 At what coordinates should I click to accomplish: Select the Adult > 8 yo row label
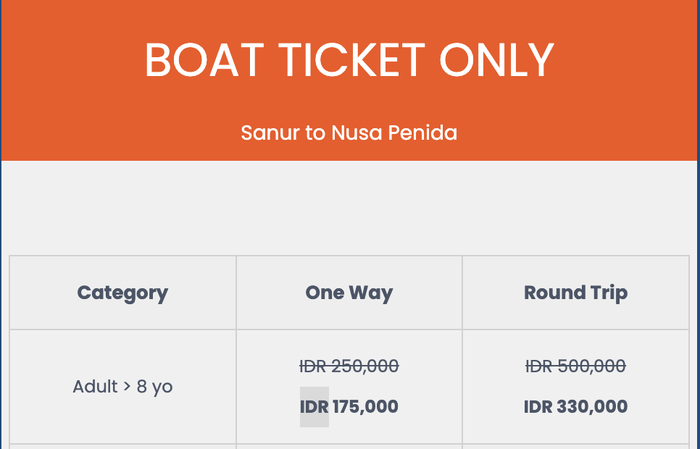pos(123,386)
